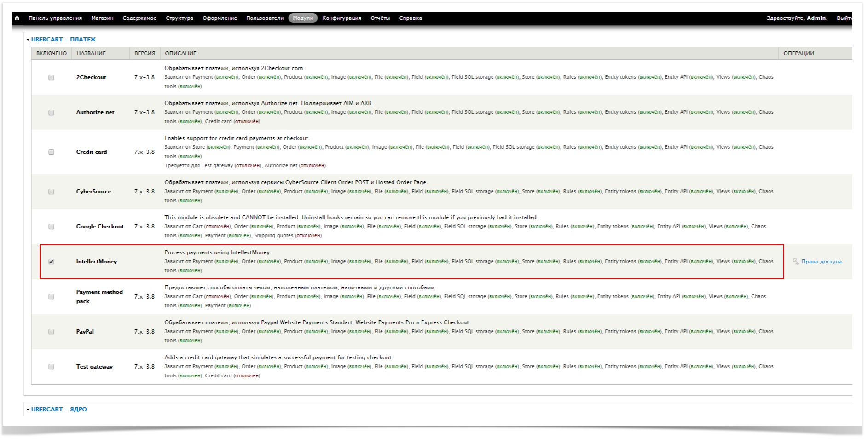
Task: Collapse the Ubercart – Ядро section
Action: (58, 409)
